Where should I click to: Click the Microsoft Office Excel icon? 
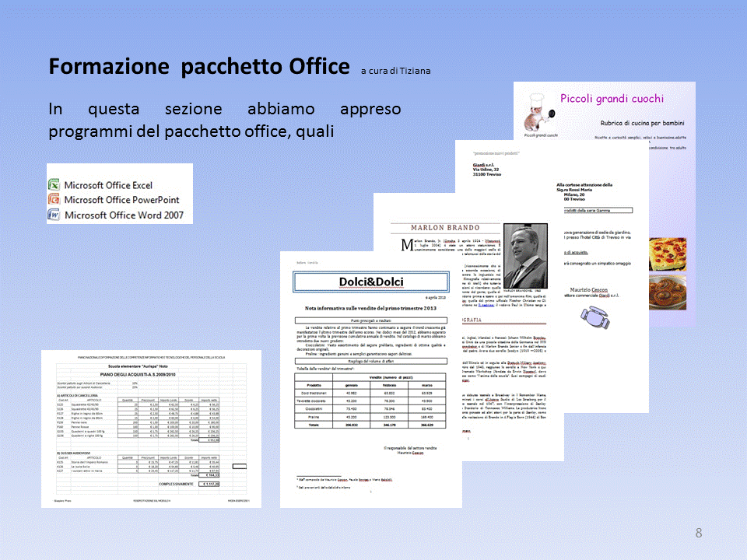pos(54,185)
